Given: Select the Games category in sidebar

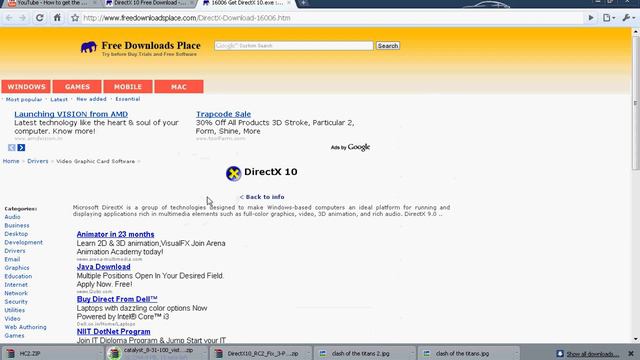Looking at the screenshot, I should 14,336.
